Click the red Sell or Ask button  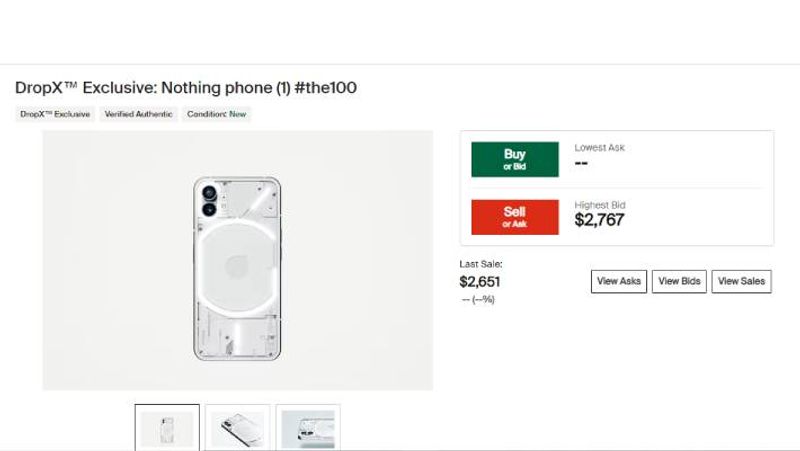coord(514,216)
